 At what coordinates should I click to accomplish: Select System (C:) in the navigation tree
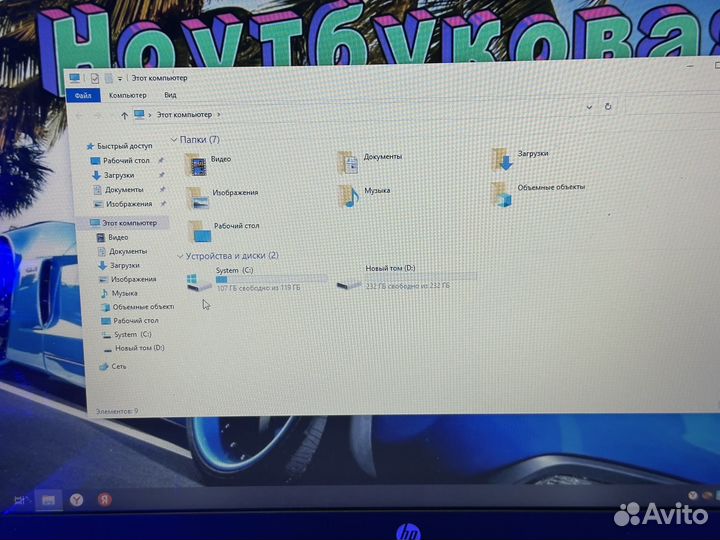coord(127,334)
